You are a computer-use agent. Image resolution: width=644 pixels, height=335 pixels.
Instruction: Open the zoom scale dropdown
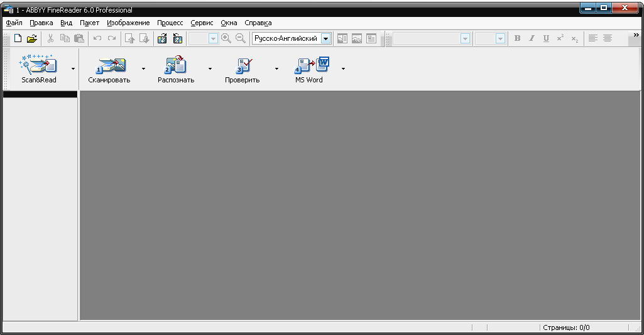(213, 38)
